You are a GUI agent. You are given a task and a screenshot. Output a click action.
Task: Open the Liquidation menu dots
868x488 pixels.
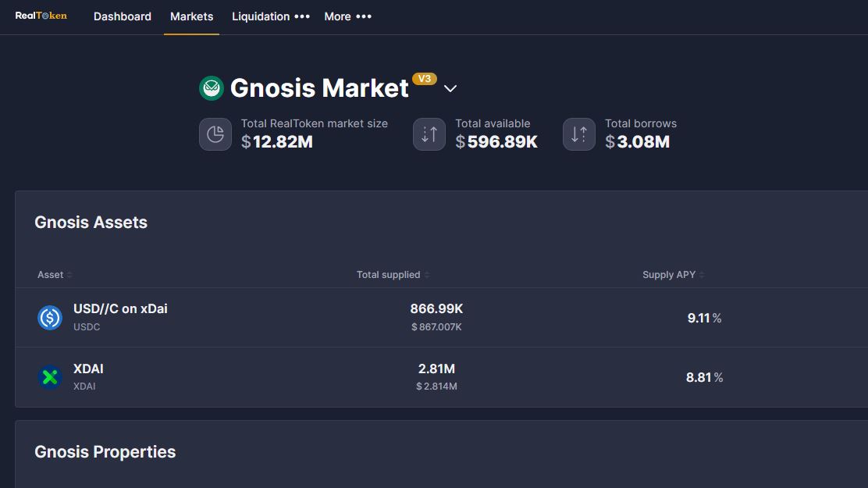(302, 16)
